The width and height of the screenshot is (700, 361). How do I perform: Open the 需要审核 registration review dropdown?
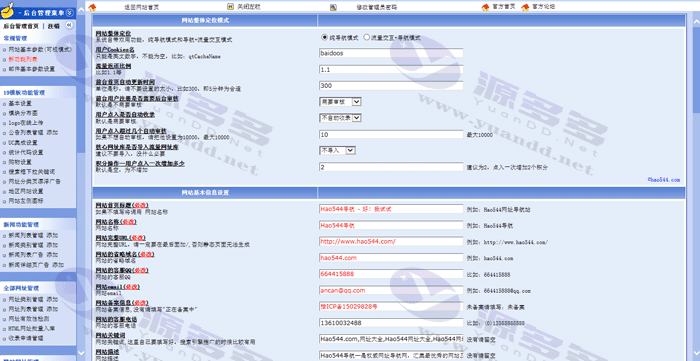click(340, 102)
